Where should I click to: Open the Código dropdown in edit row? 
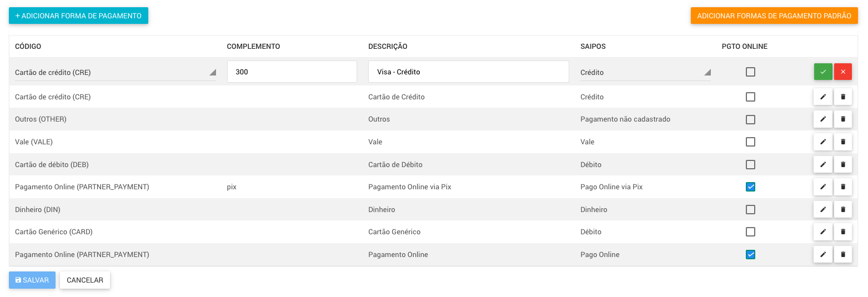click(115, 72)
